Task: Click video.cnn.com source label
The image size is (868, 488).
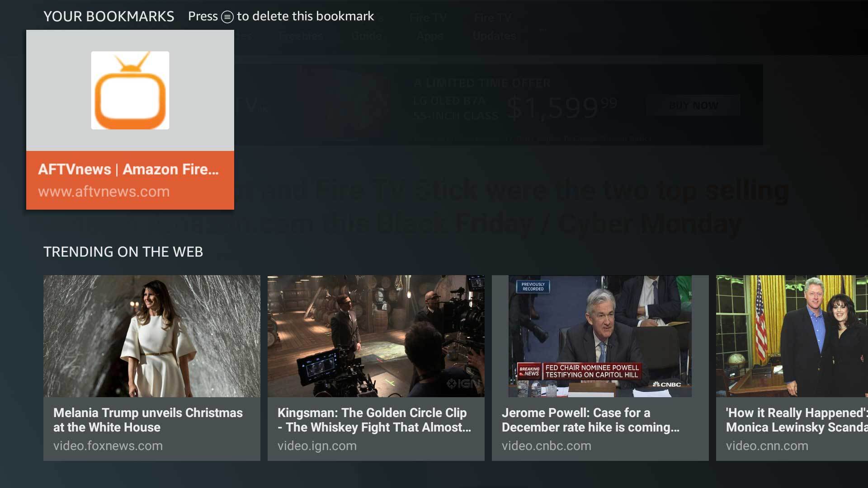Action: point(767,446)
